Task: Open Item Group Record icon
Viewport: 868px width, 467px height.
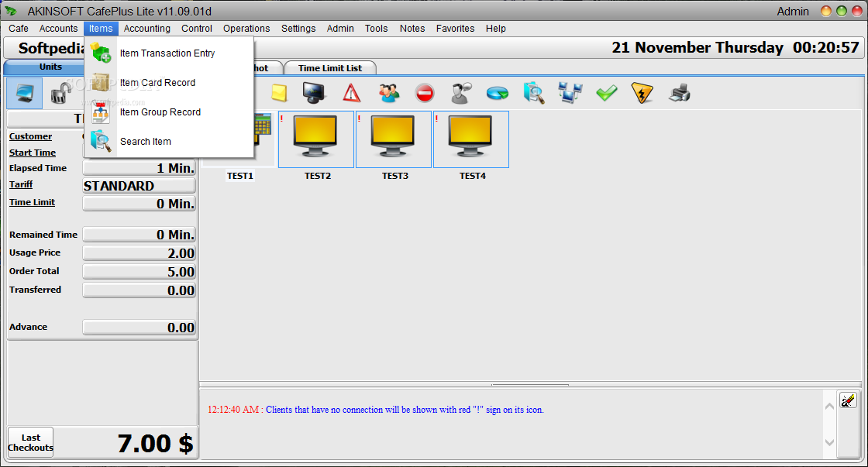Action: pyautogui.click(x=101, y=112)
